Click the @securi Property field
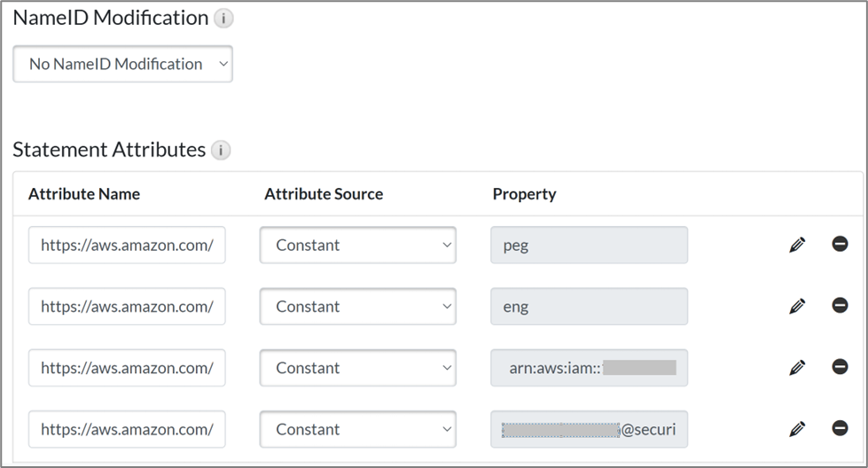 (589, 429)
